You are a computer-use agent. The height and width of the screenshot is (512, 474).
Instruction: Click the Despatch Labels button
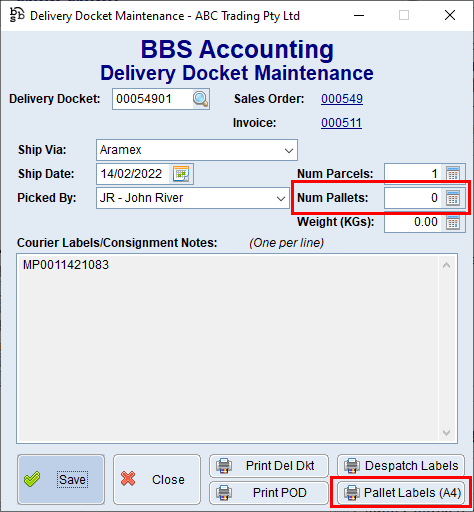pos(401,465)
